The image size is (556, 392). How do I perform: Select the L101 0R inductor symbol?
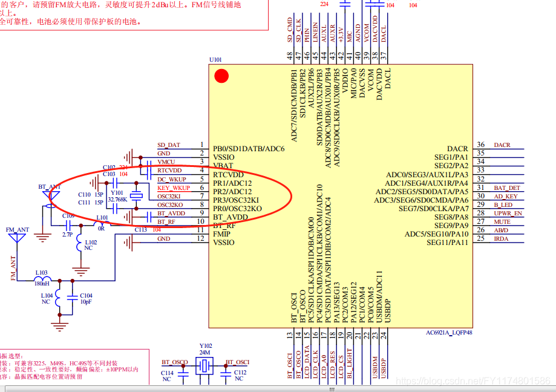tap(102, 224)
